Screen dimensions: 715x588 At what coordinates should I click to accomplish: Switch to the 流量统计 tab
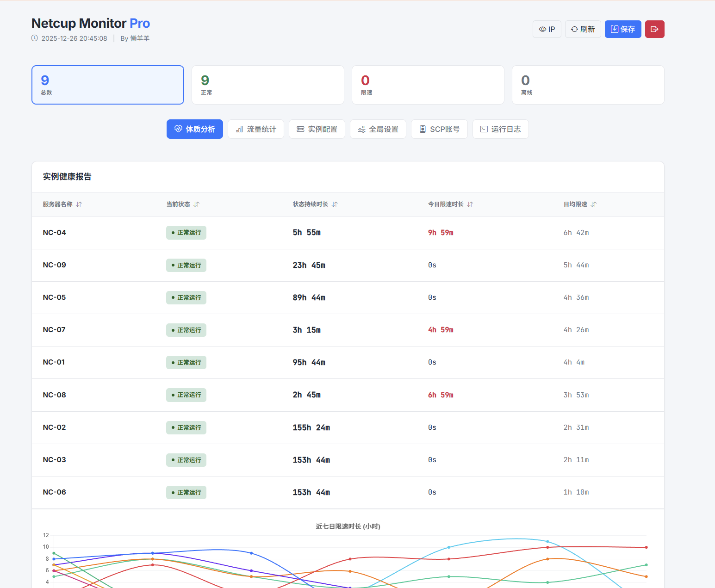click(255, 129)
